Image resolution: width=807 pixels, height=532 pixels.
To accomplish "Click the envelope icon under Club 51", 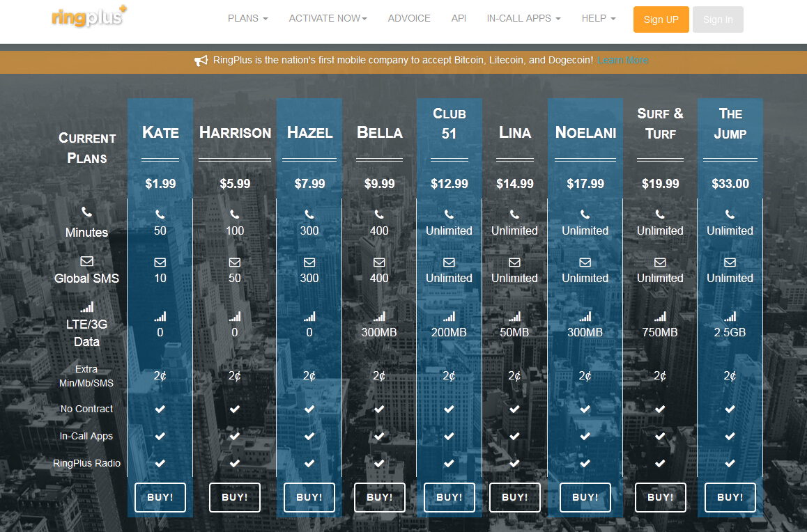I will [449, 263].
